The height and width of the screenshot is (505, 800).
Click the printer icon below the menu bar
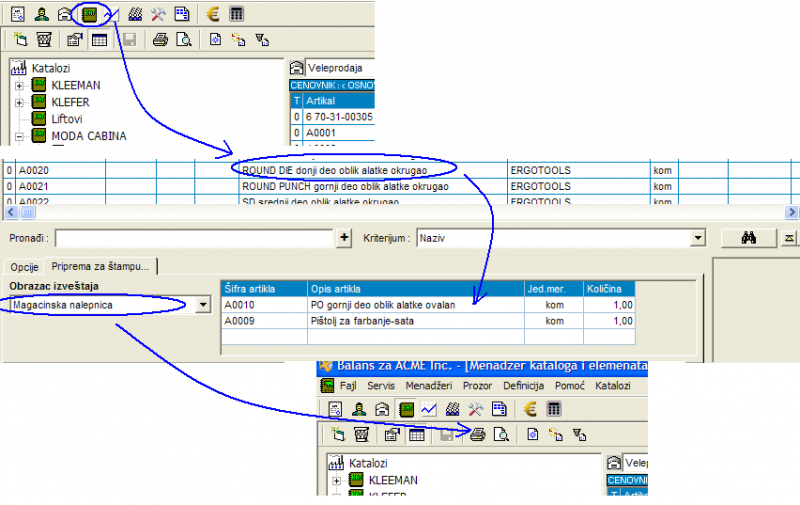tap(478, 434)
